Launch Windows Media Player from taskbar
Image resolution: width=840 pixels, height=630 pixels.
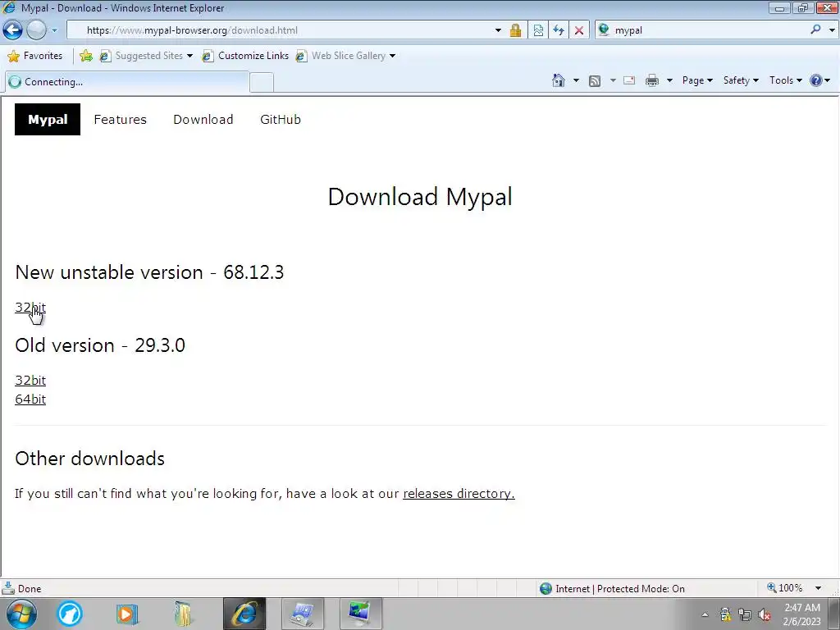[x=127, y=614]
